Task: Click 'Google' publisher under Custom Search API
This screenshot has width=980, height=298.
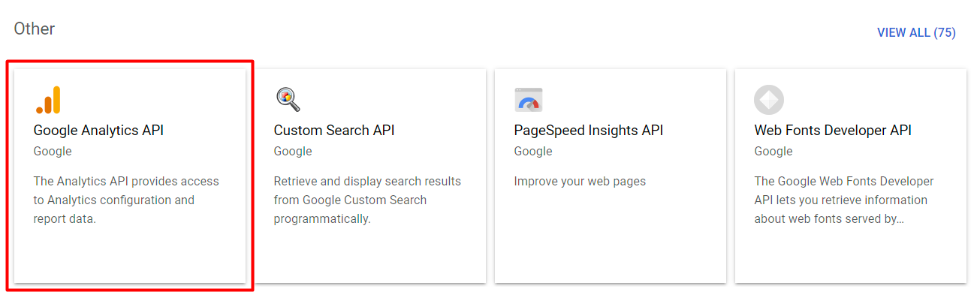Action: 293,152
